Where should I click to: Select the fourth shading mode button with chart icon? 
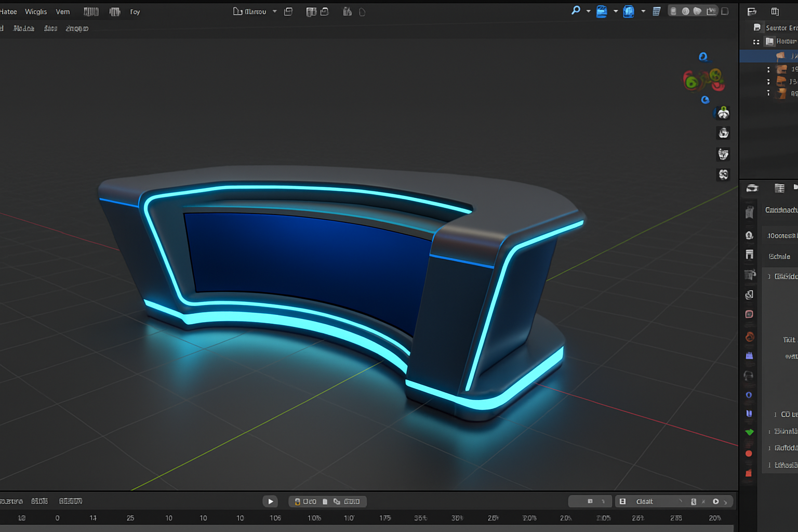pos(711,11)
